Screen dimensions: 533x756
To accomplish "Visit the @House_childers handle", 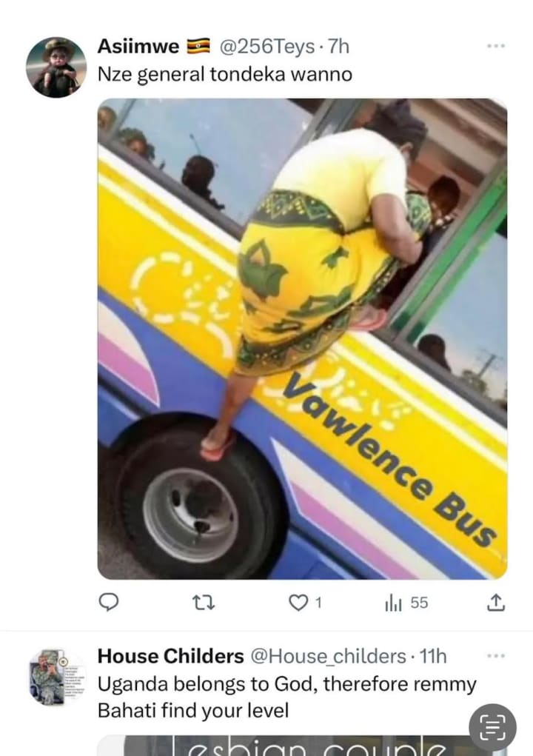I will tap(328, 657).
